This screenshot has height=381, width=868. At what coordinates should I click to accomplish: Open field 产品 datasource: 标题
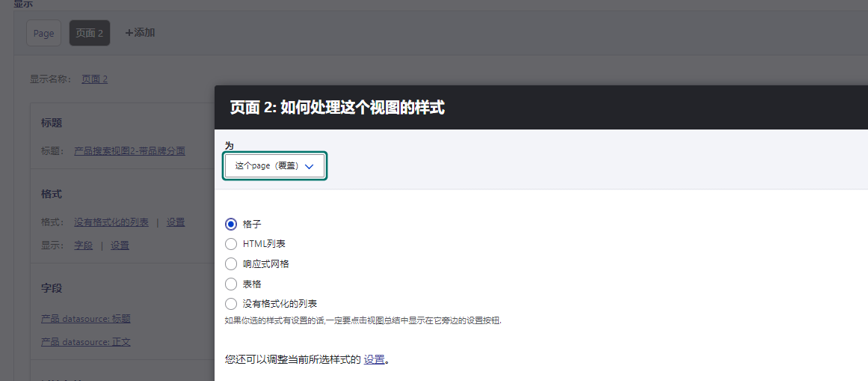coord(86,319)
